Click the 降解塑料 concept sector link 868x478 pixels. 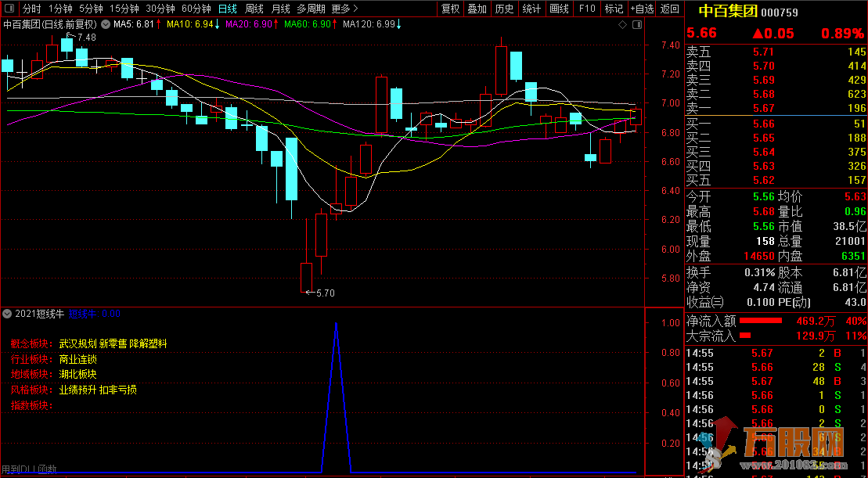point(149,343)
